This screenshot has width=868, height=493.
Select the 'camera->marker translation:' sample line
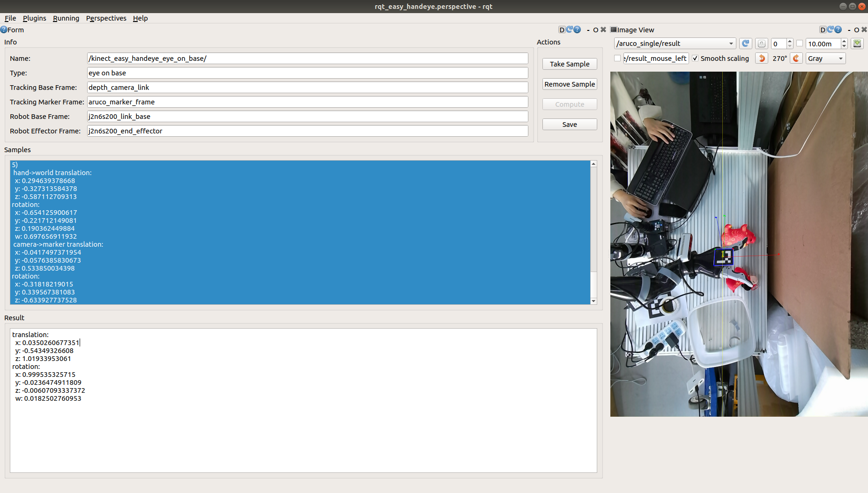[x=58, y=244]
